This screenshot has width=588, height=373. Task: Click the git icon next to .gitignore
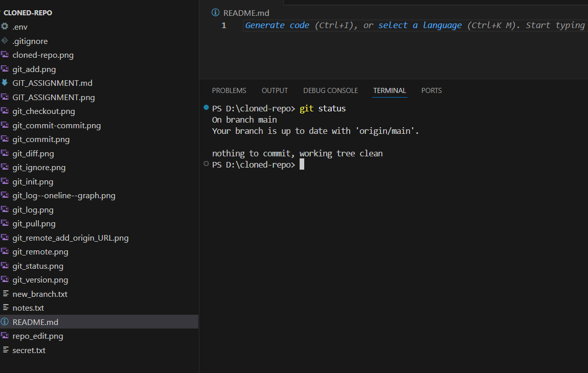pyautogui.click(x=5, y=41)
